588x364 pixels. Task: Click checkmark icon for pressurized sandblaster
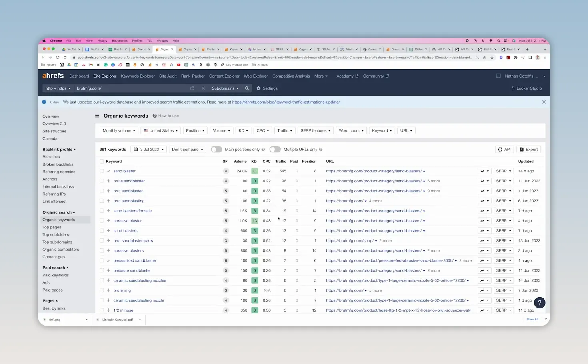[x=108, y=261]
